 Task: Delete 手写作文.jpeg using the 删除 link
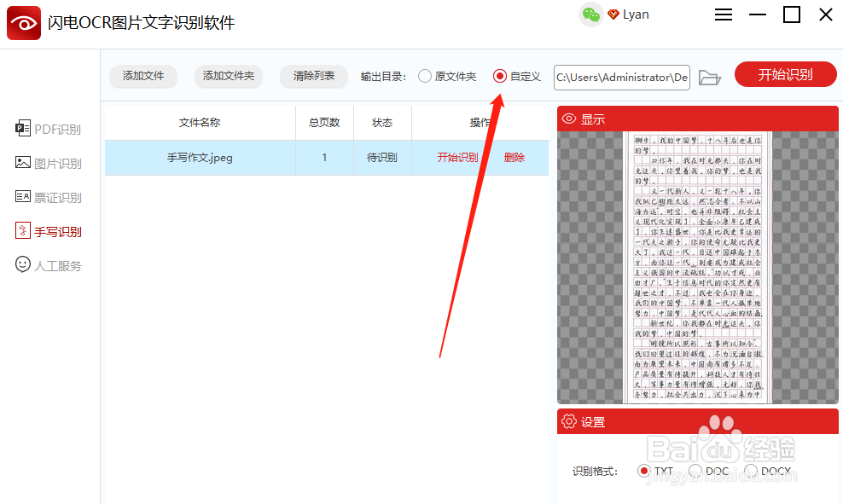coord(515,158)
